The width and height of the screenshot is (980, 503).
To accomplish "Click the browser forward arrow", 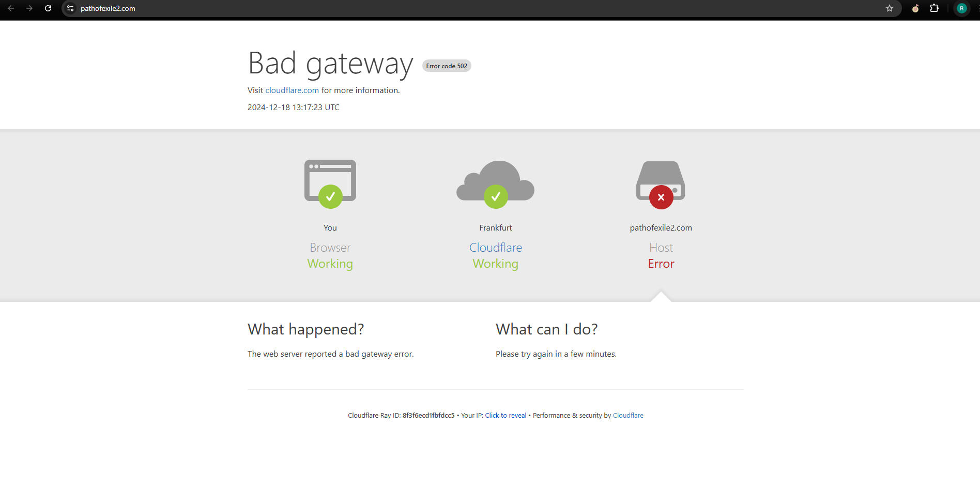I will (x=29, y=8).
